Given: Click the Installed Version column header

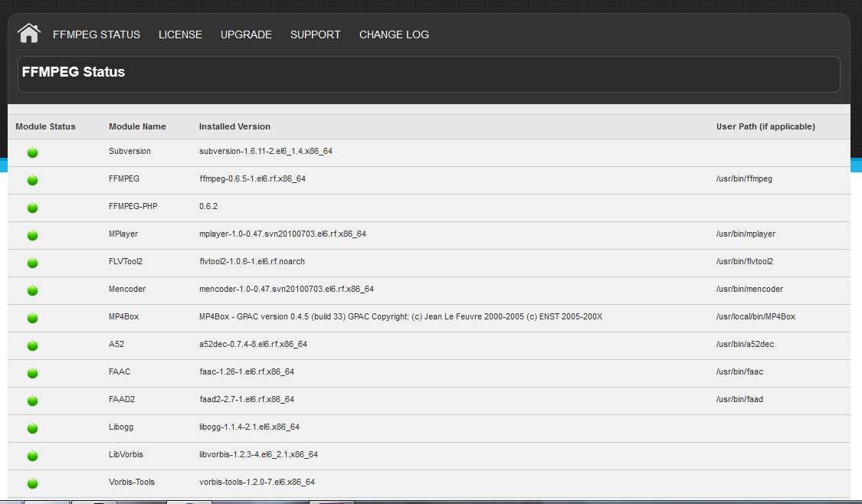Looking at the screenshot, I should [234, 126].
